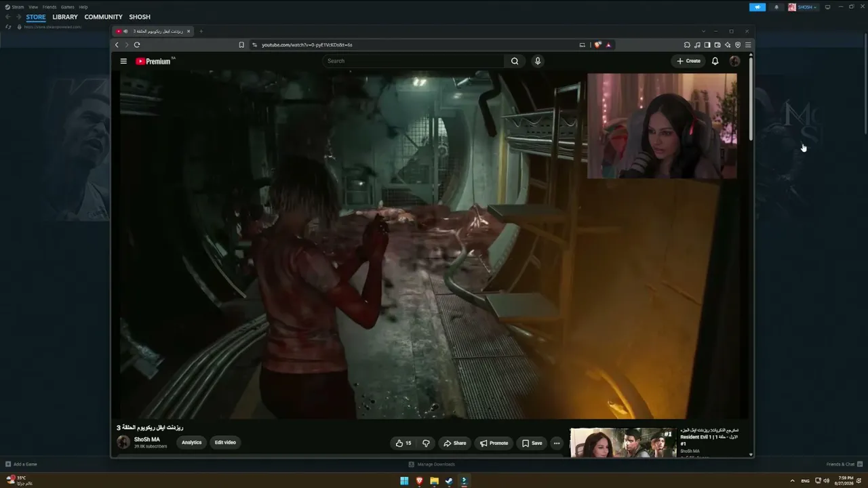
Task: Switch to the Steam STORE tab
Action: tap(36, 17)
